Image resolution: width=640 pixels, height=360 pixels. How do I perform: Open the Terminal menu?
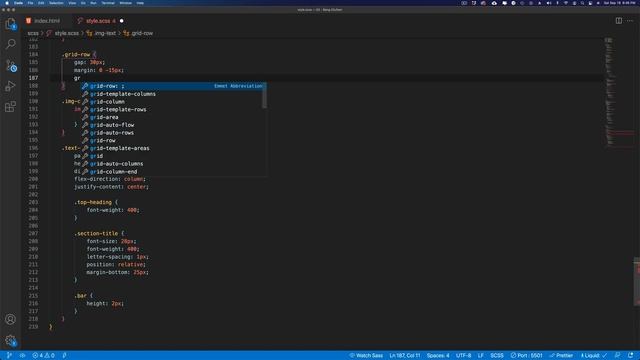tap(108, 3)
